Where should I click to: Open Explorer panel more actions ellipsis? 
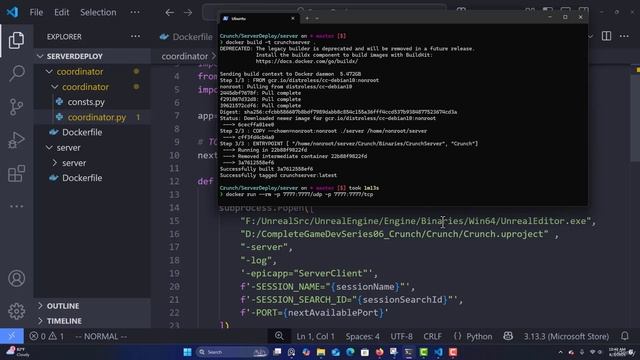[x=135, y=36]
